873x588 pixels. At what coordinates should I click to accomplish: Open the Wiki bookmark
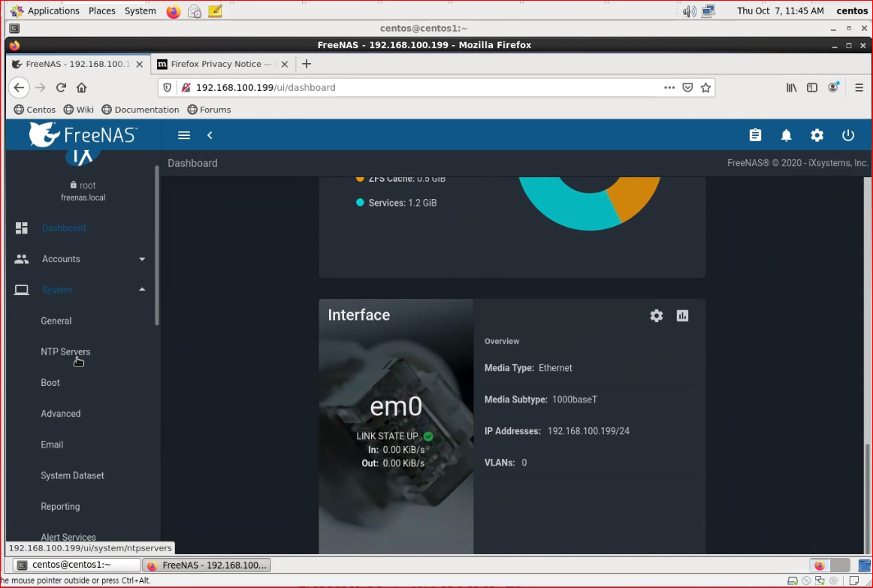[79, 110]
